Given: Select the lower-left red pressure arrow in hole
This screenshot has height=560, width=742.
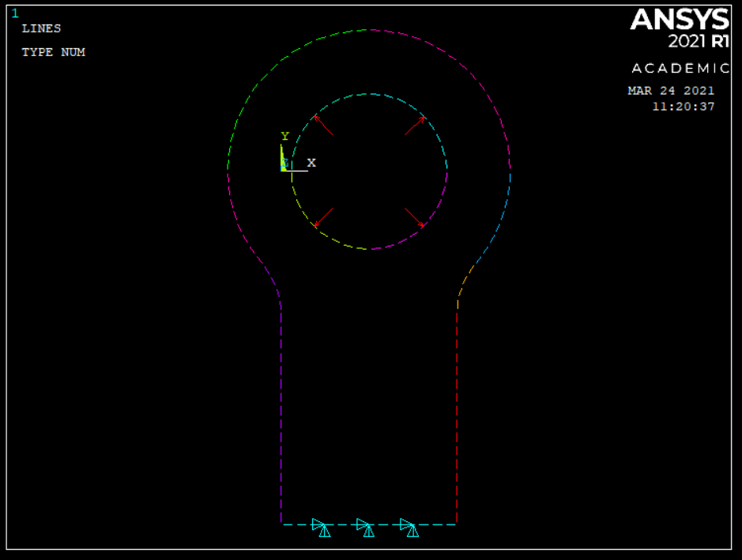Looking at the screenshot, I should coord(323,217).
